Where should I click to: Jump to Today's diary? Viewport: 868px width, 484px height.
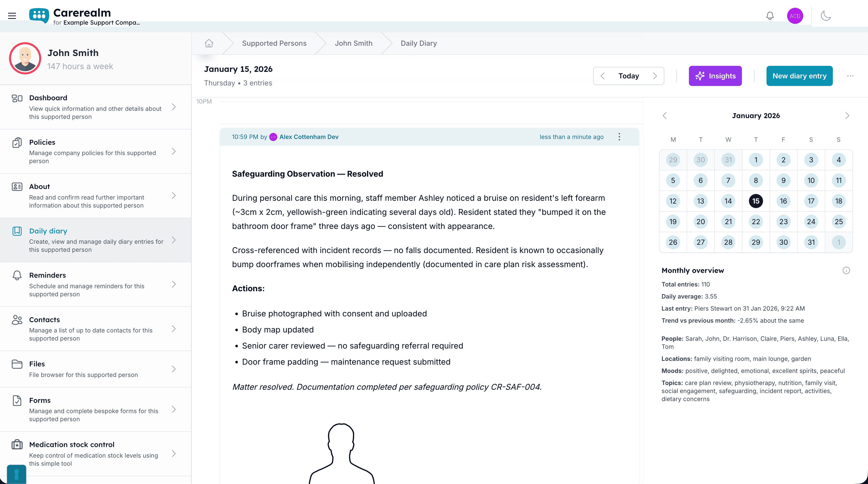pyautogui.click(x=628, y=76)
